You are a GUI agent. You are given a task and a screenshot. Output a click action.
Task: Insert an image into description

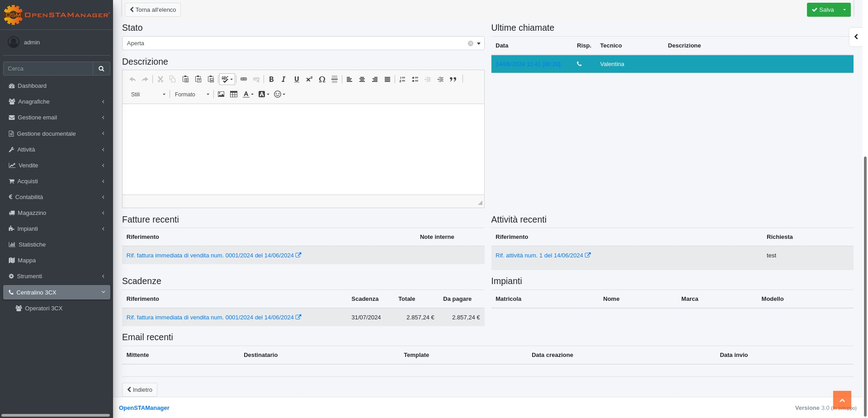point(221,94)
